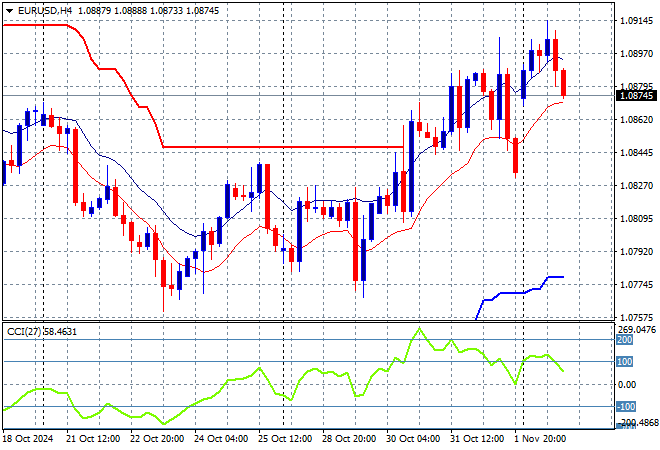Click the 1.08445 price axis label
The width and height of the screenshot is (660, 450).
637,153
